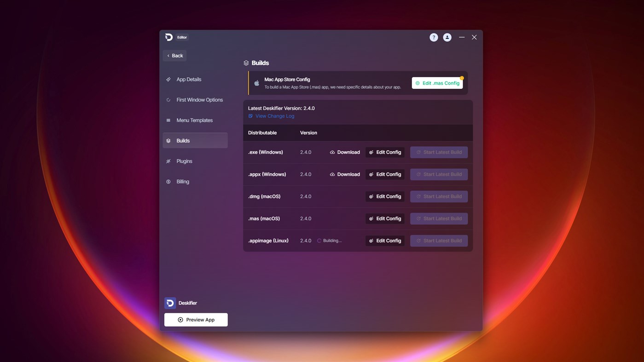Viewport: 644px width, 362px height.
Task: Go back using the Back button
Action: click(x=174, y=56)
